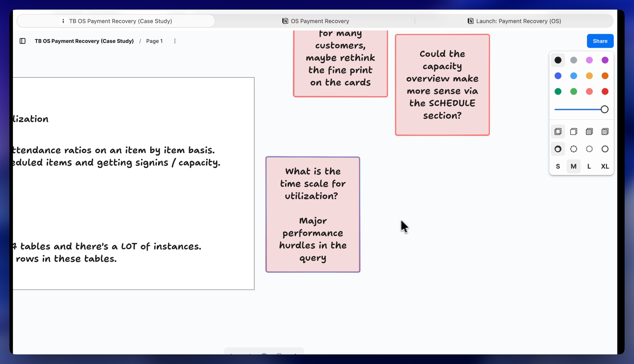Select the draw dash style icon
The image size is (634, 364).
pos(558,149)
